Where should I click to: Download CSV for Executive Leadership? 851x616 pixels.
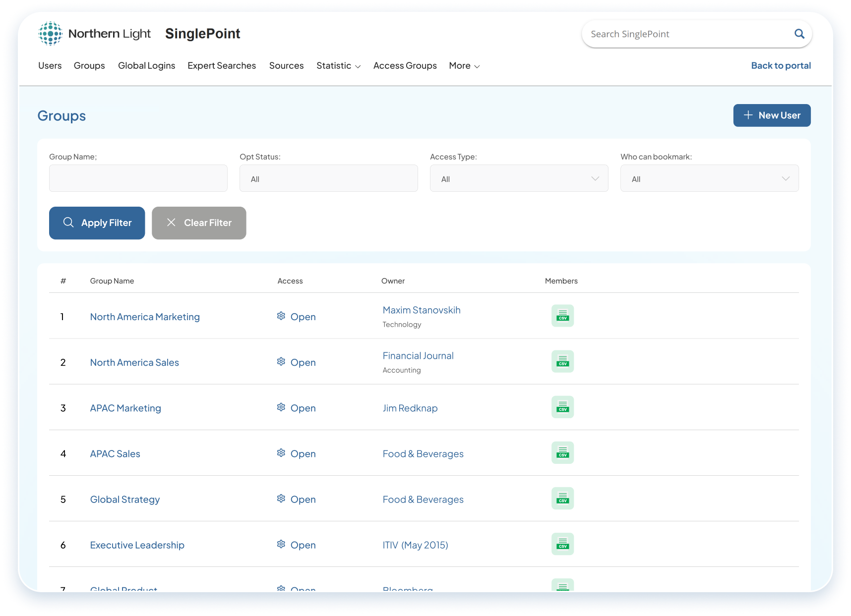click(562, 544)
